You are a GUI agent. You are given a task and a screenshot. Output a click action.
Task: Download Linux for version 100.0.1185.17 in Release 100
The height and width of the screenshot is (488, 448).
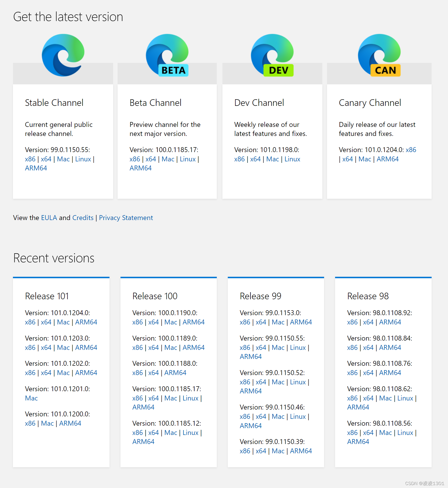point(190,398)
